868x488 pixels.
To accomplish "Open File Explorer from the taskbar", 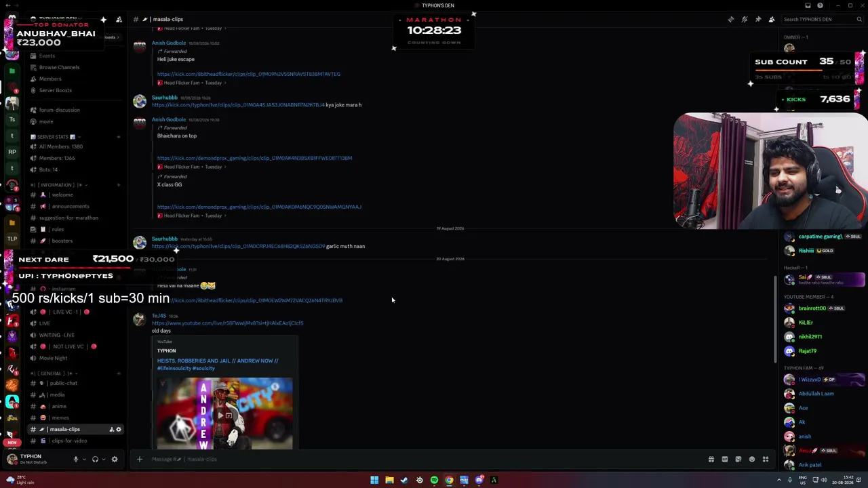I will tap(389, 480).
